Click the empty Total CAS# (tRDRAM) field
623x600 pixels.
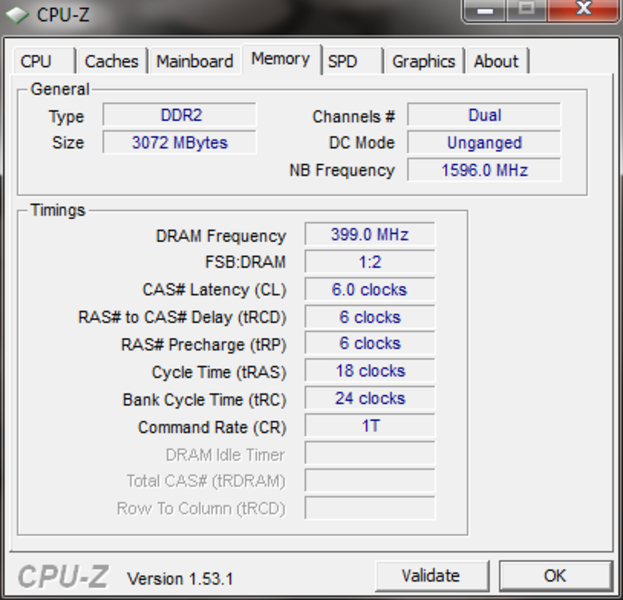click(x=370, y=480)
